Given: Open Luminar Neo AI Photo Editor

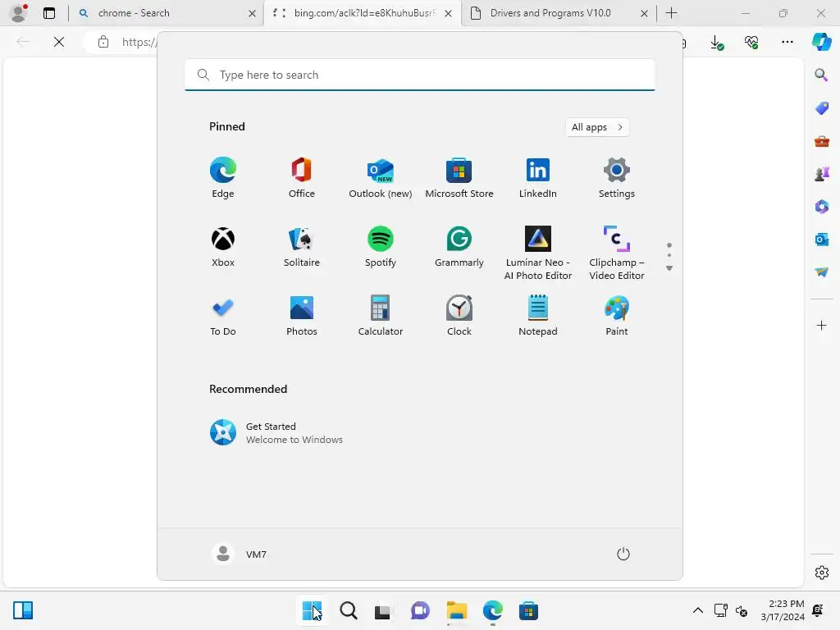Looking at the screenshot, I should click(x=538, y=253).
